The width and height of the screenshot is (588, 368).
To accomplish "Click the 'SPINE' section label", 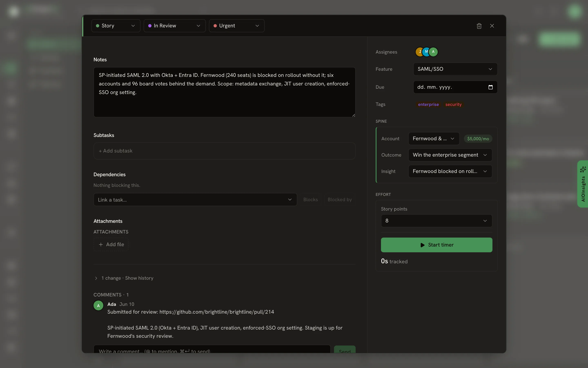I will pyautogui.click(x=381, y=121).
